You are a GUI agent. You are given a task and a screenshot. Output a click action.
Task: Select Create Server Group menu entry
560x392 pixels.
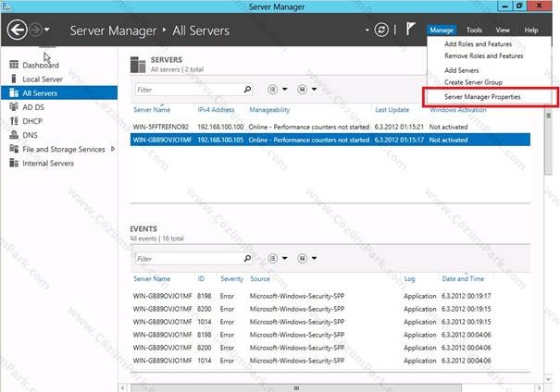coord(473,82)
